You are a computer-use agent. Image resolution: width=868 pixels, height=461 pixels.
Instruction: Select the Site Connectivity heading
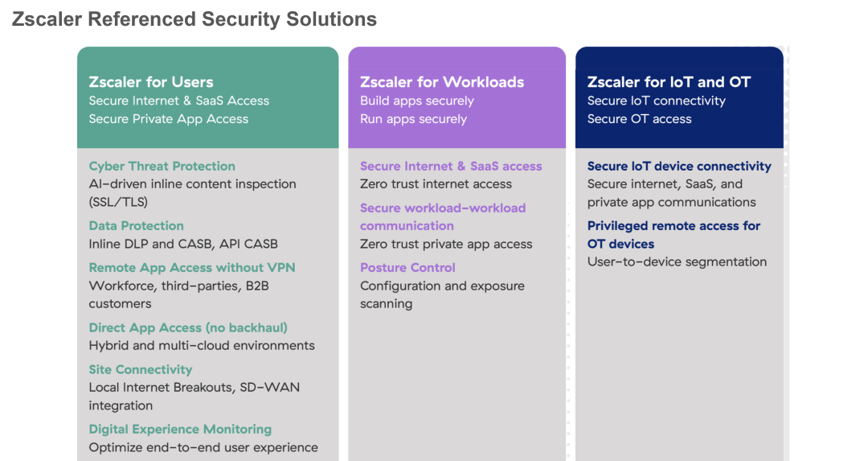(141, 370)
